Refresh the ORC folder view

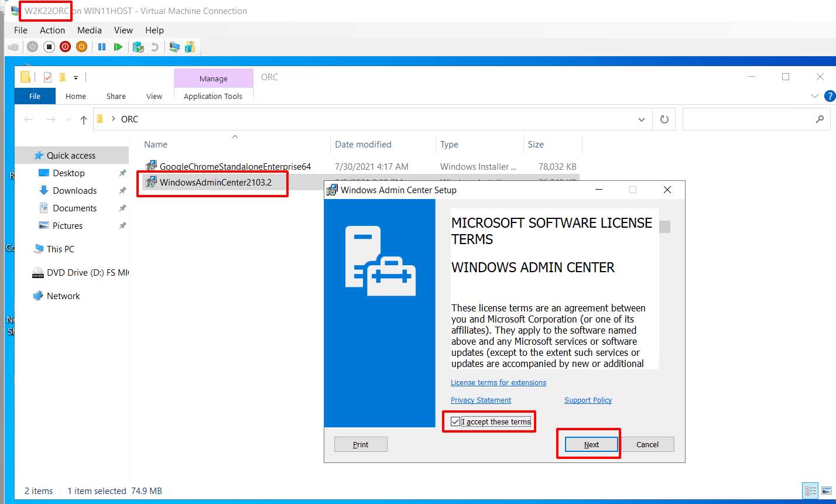[664, 119]
